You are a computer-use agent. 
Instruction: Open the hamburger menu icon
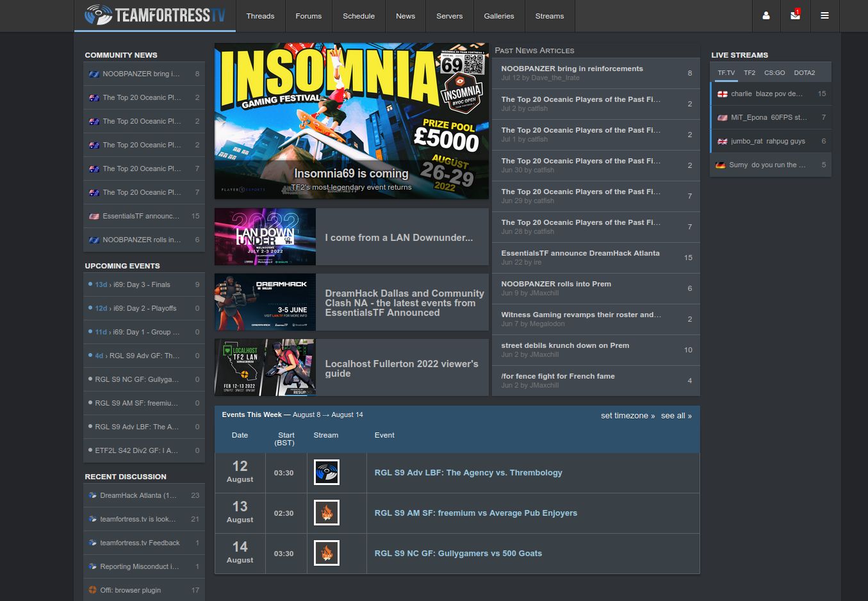824,16
